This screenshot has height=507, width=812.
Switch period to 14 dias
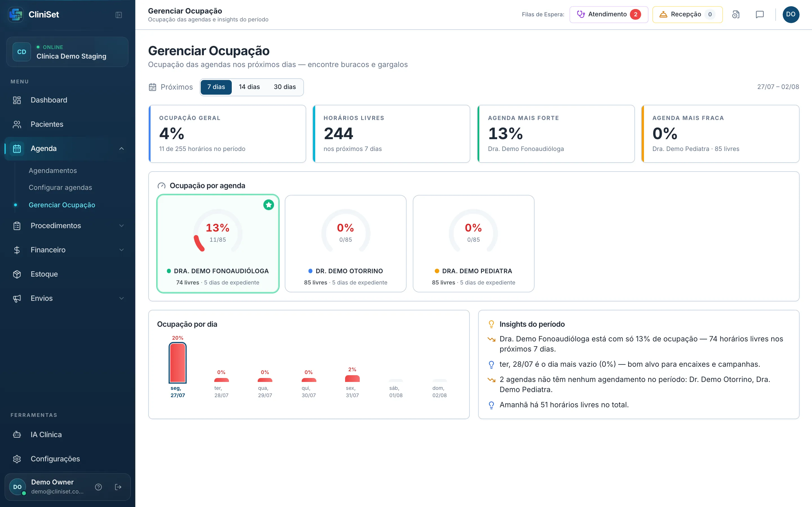pyautogui.click(x=249, y=87)
